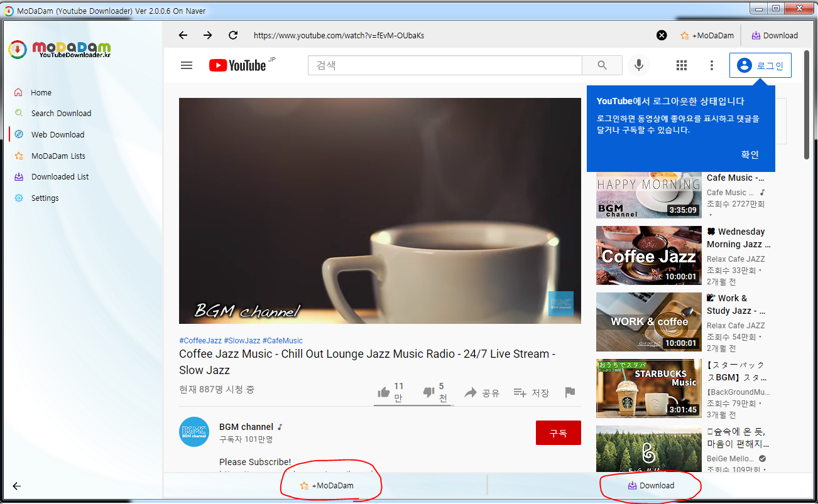Click the coffee cup video player
The image size is (818, 504).
click(x=380, y=211)
